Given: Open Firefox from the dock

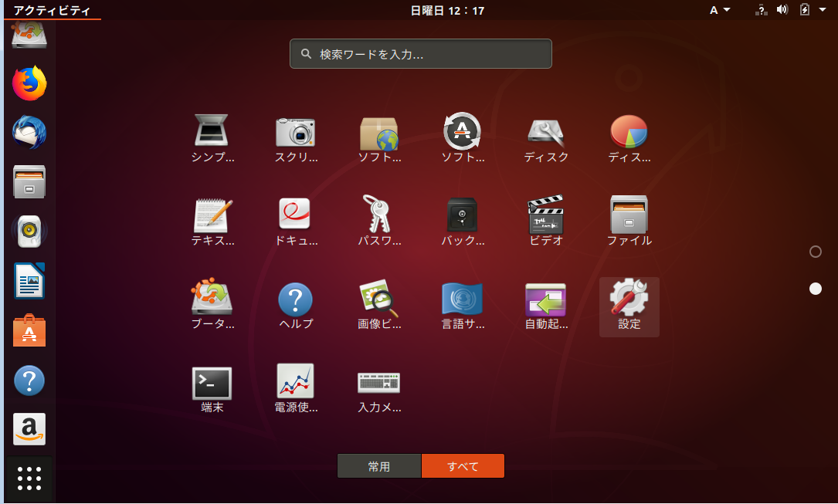Looking at the screenshot, I should [x=29, y=83].
